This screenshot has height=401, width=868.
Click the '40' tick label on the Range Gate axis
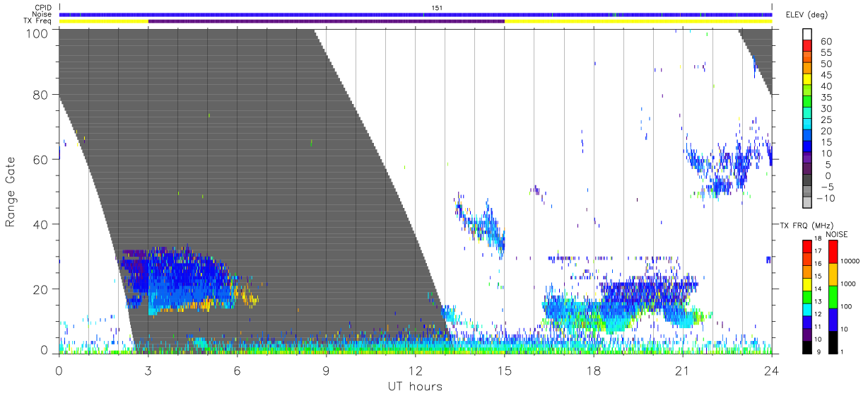click(41, 224)
